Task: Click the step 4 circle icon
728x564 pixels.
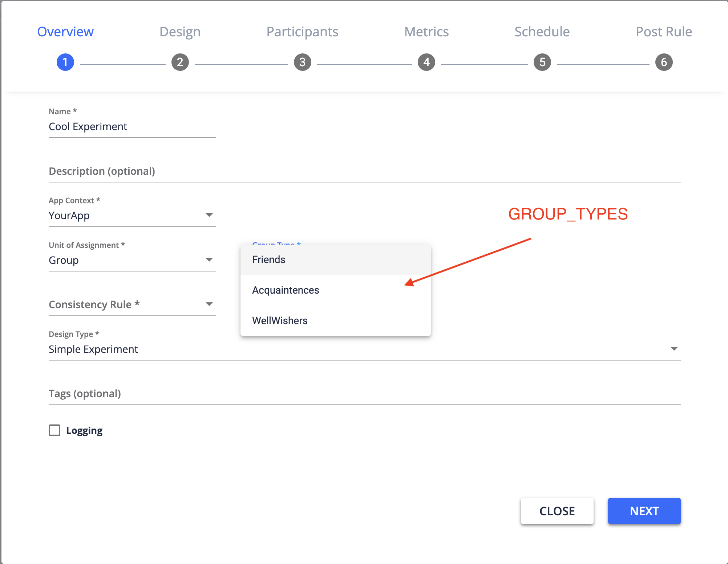Action: tap(426, 63)
